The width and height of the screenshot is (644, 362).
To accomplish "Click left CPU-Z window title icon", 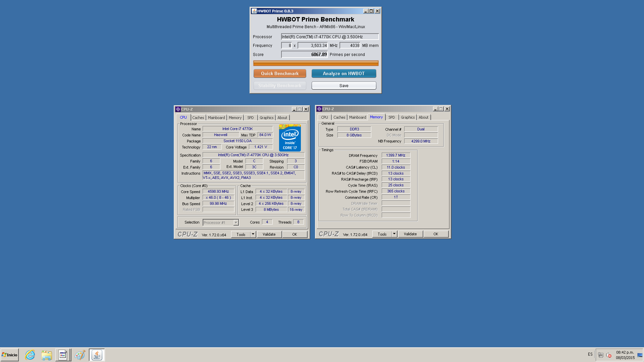I will 178,109.
